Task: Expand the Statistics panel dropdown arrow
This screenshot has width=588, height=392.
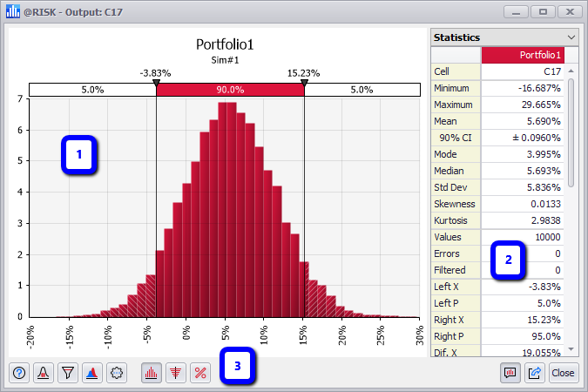Action: (x=571, y=37)
